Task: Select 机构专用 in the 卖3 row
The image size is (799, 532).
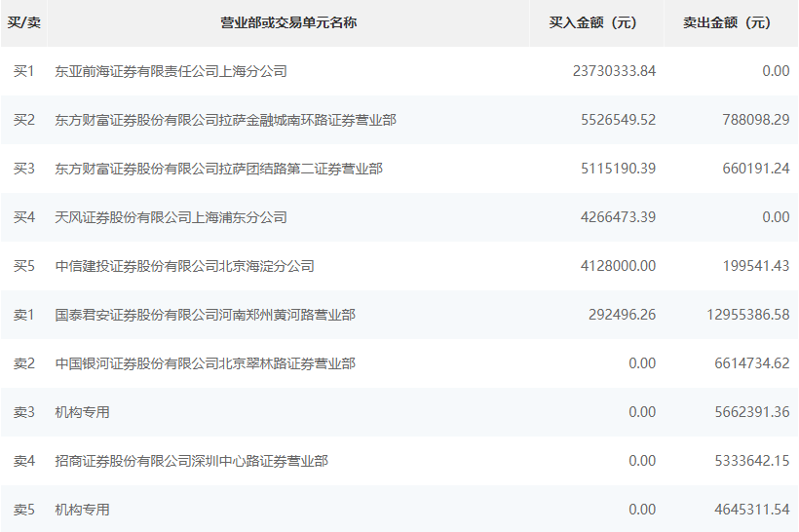Action: click(x=82, y=412)
